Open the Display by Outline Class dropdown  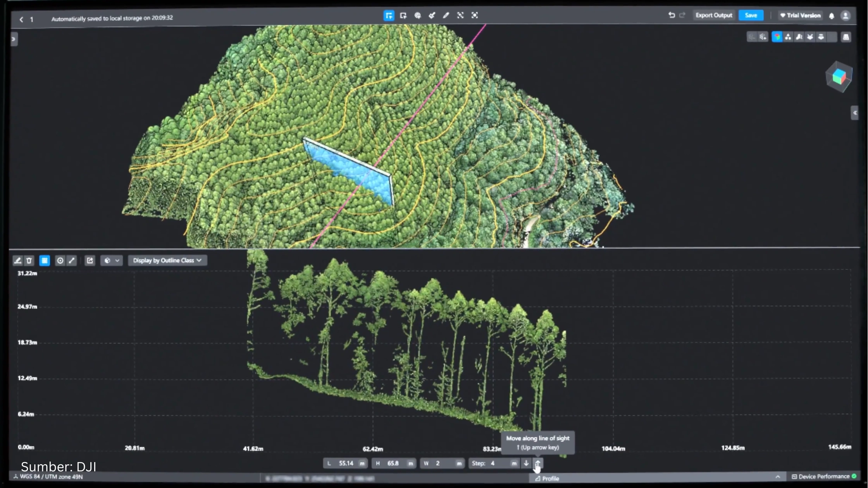(x=167, y=261)
